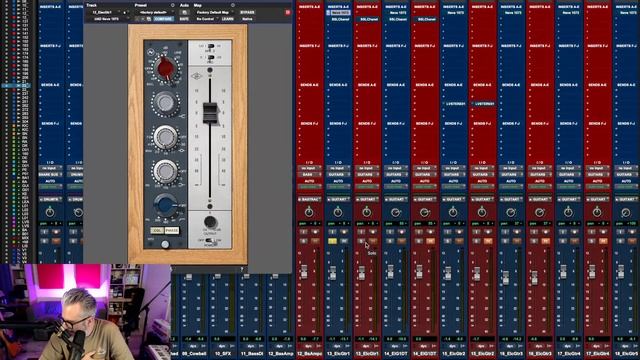Flip the power switch at plugin bottom
This screenshot has height=360, width=640.
pyautogui.click(x=210, y=241)
